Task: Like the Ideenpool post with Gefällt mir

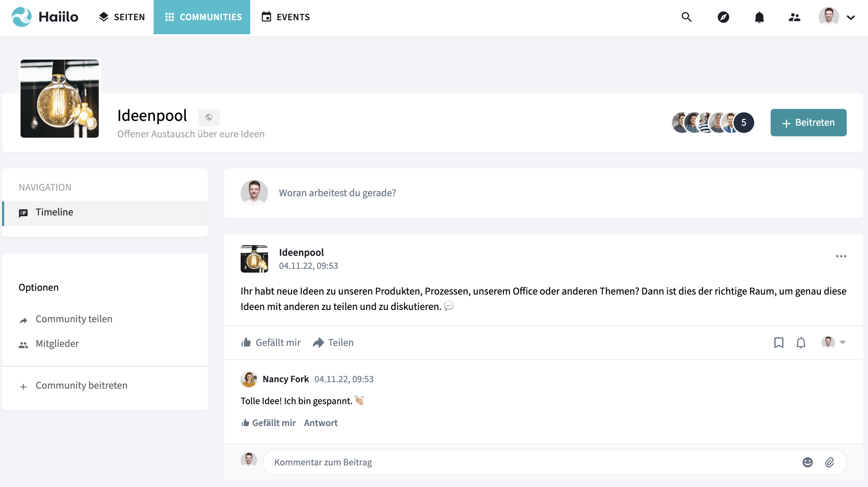Action: click(x=271, y=342)
